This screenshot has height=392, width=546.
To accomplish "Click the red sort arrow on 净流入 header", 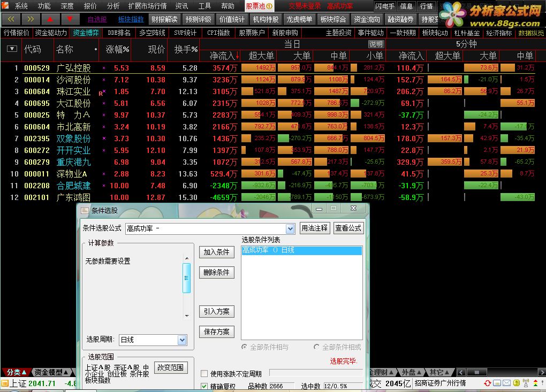I will [x=238, y=56].
